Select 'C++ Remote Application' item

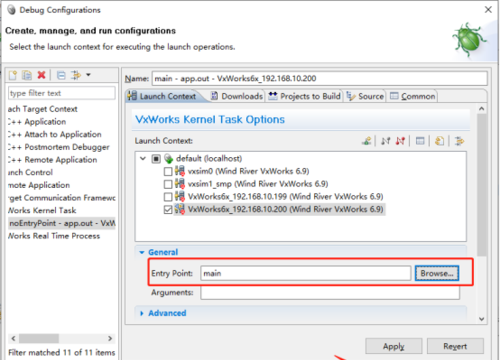[x=53, y=160]
